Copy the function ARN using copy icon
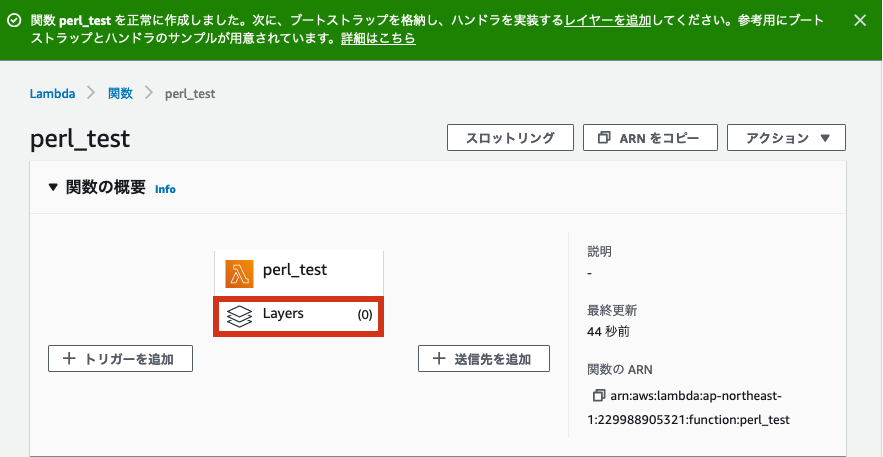 (x=599, y=396)
